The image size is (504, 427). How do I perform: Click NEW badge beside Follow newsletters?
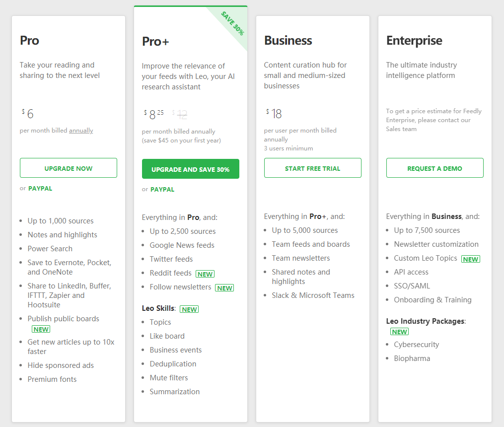point(224,288)
